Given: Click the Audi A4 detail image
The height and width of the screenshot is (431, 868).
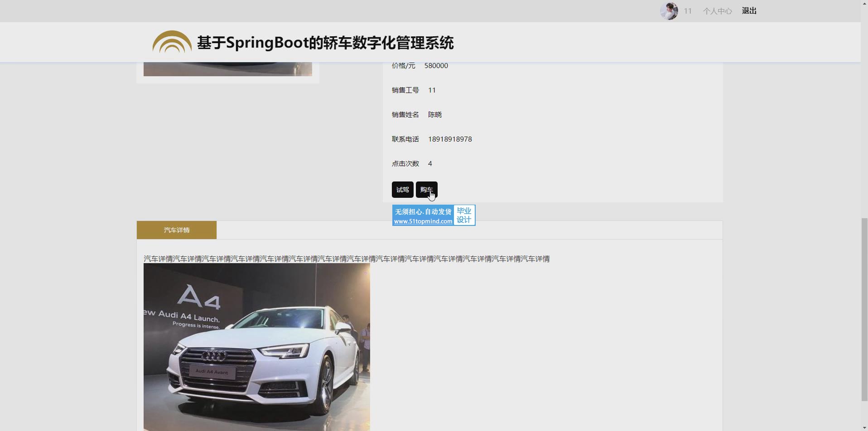Looking at the screenshot, I should [x=257, y=347].
